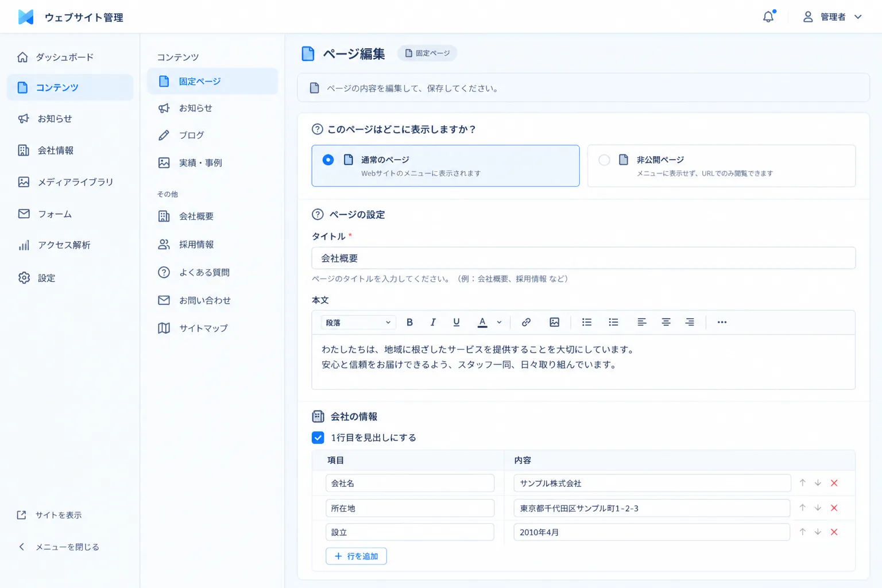Underline the selected body text
The height and width of the screenshot is (588, 882).
click(x=457, y=322)
